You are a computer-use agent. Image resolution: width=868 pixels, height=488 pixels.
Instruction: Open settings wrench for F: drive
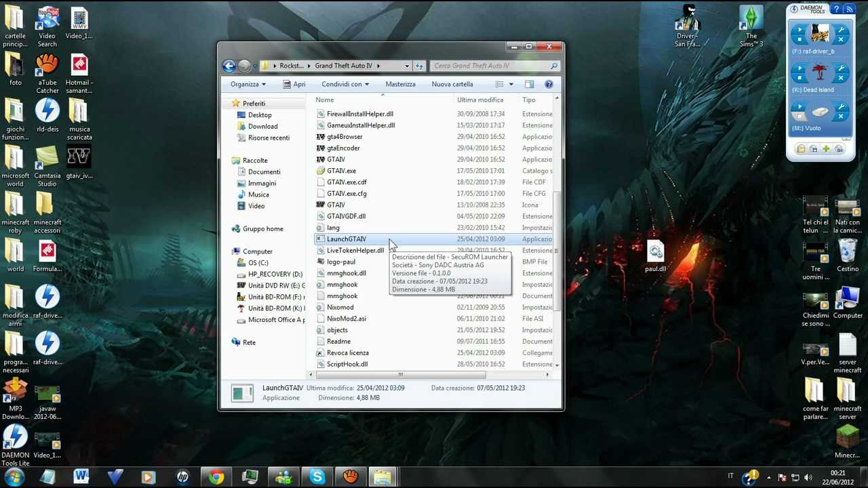click(x=841, y=29)
